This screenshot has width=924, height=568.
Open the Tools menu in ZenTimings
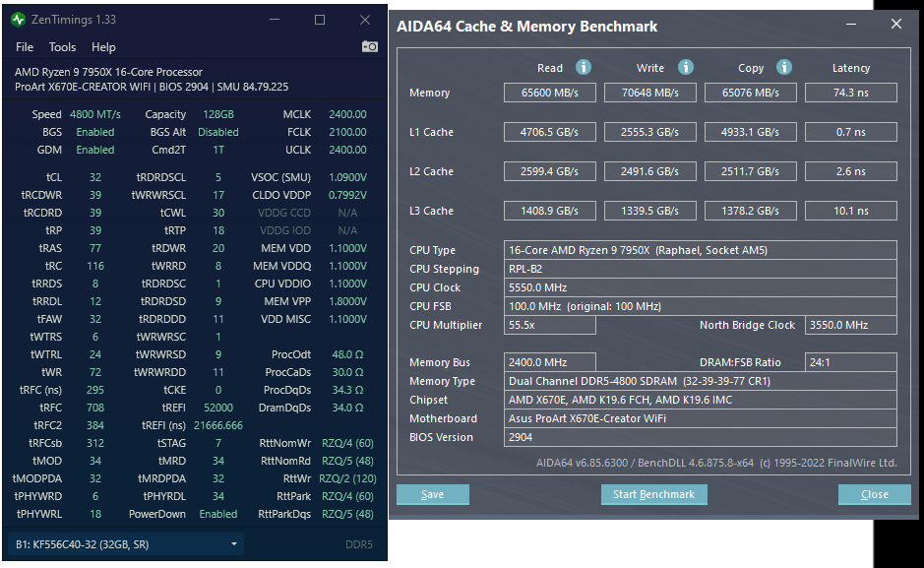pyautogui.click(x=62, y=46)
